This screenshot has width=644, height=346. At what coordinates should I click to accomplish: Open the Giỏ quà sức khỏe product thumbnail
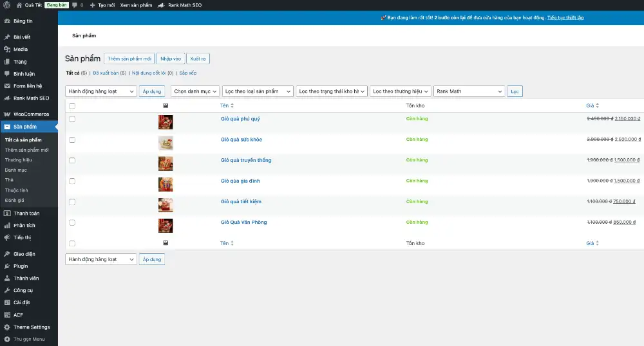166,143
